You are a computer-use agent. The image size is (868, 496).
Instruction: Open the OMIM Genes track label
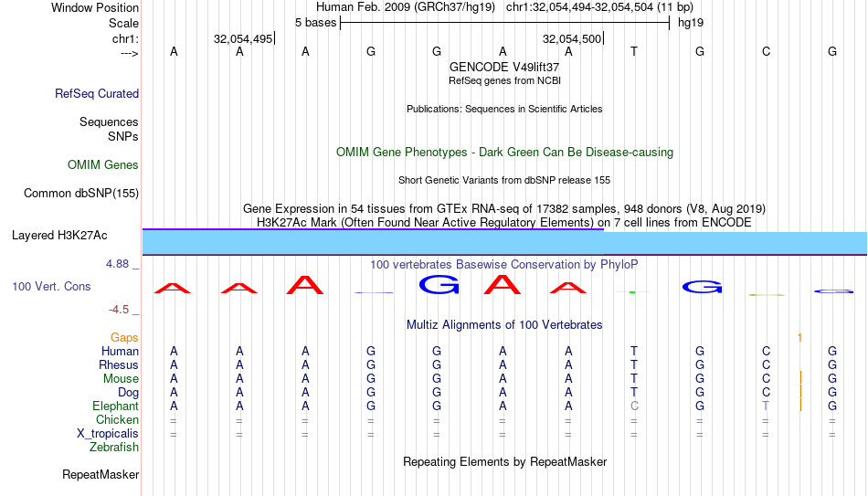103,165
